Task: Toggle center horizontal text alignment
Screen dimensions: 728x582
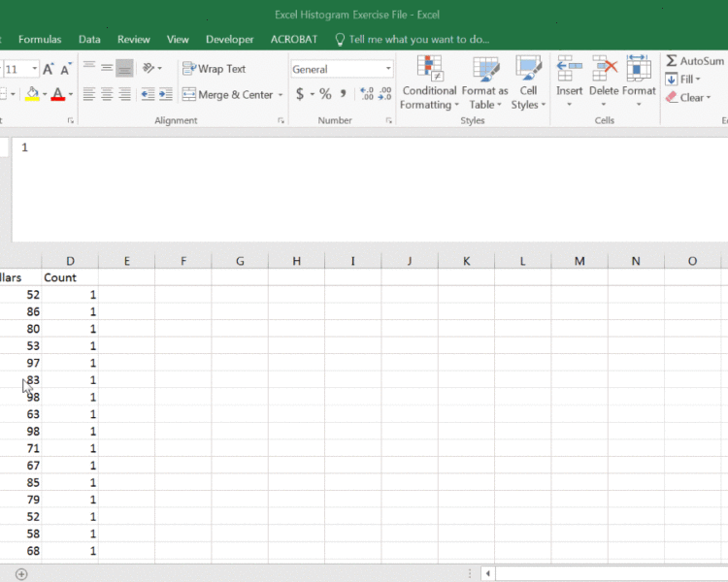Action: [x=106, y=95]
